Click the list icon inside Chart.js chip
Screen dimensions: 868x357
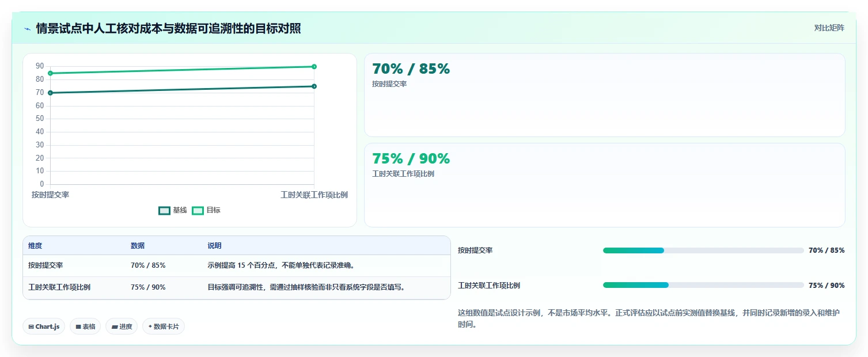point(31,326)
